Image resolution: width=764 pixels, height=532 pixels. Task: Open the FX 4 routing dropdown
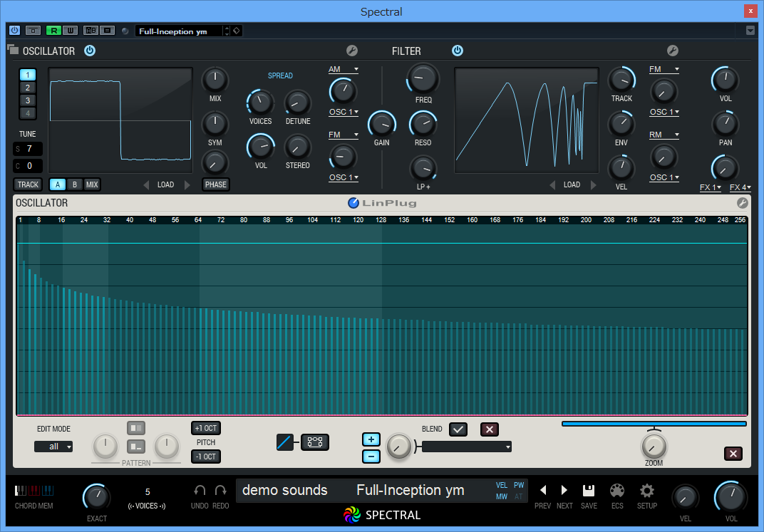click(740, 187)
